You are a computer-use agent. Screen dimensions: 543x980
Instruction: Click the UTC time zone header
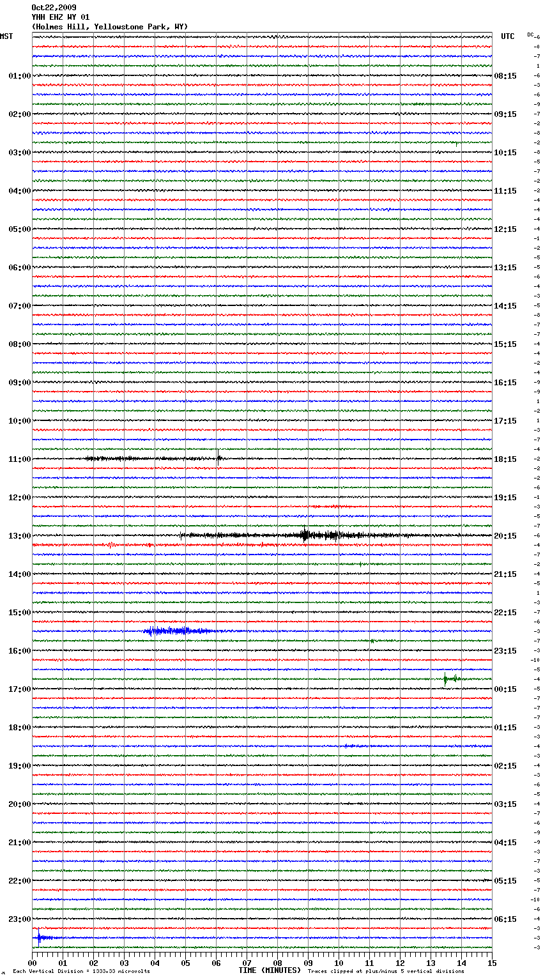click(x=507, y=36)
